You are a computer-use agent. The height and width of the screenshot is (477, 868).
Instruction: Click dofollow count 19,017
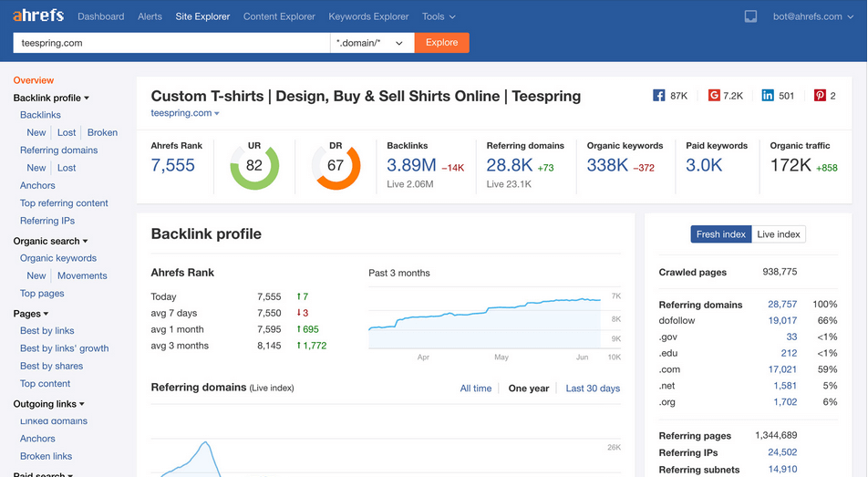(782, 320)
